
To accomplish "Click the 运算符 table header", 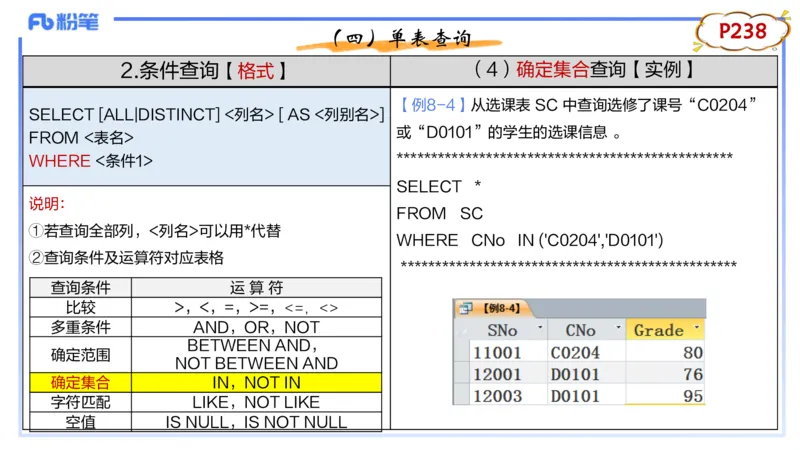I will [x=256, y=288].
